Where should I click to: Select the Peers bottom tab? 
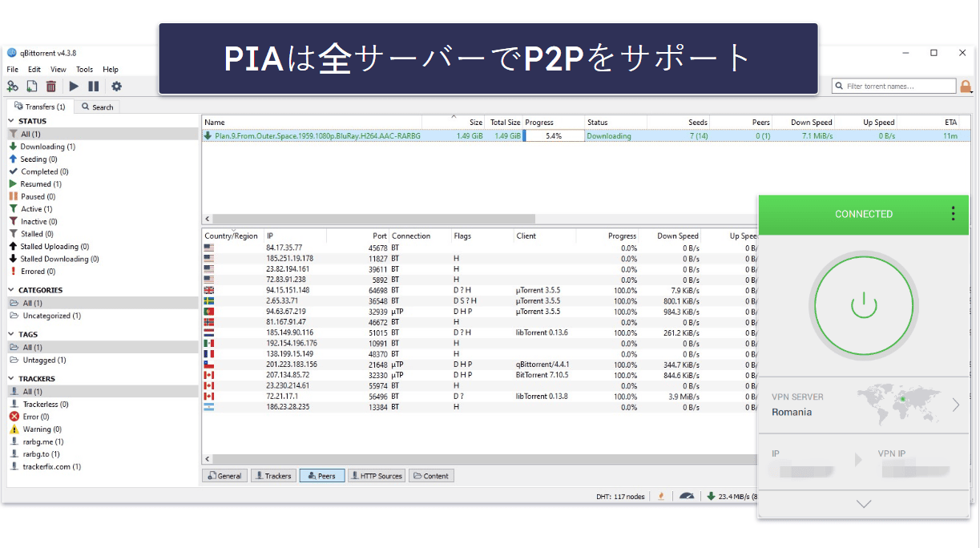point(322,476)
